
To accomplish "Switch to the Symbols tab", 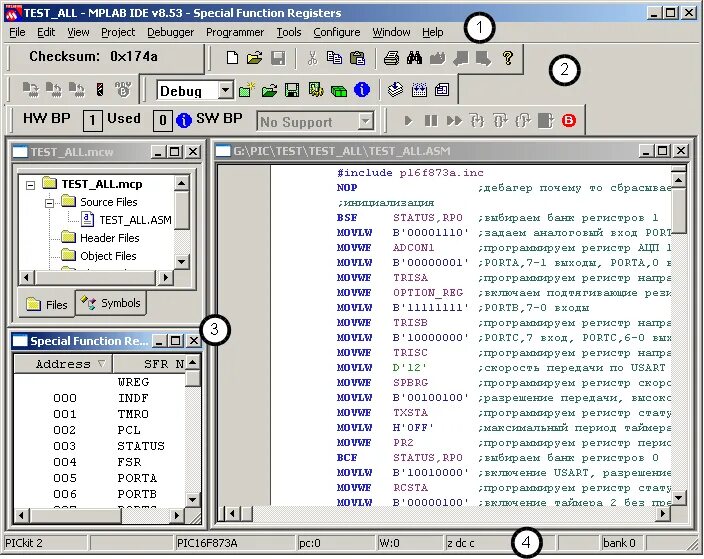I will [x=110, y=303].
